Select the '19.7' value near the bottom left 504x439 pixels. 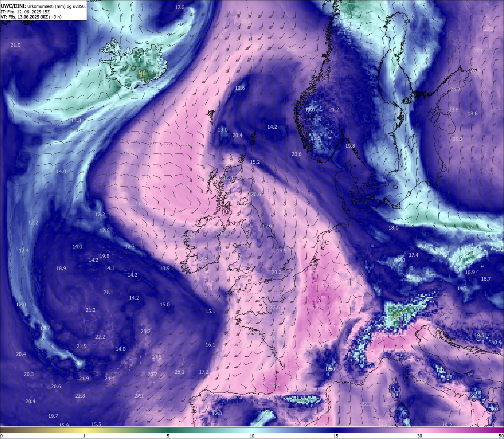pos(53,416)
